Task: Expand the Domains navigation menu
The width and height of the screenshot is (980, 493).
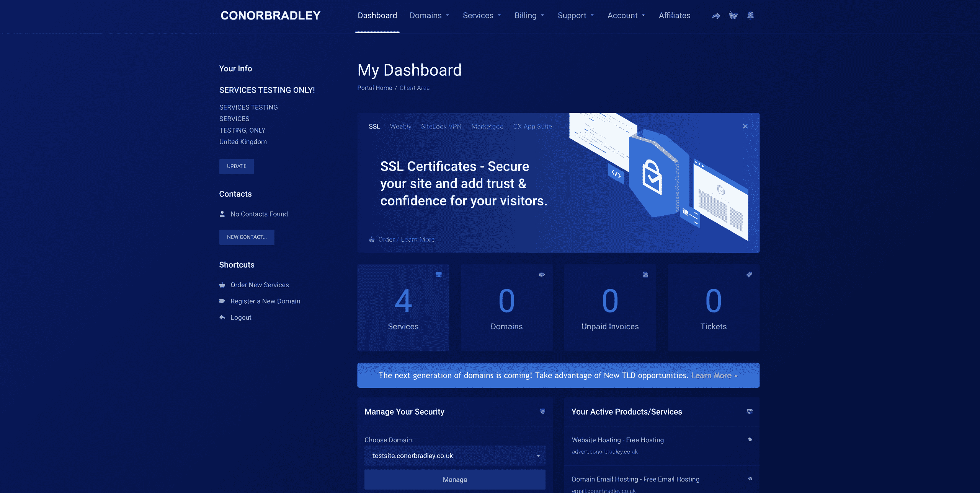Action: pyautogui.click(x=429, y=16)
